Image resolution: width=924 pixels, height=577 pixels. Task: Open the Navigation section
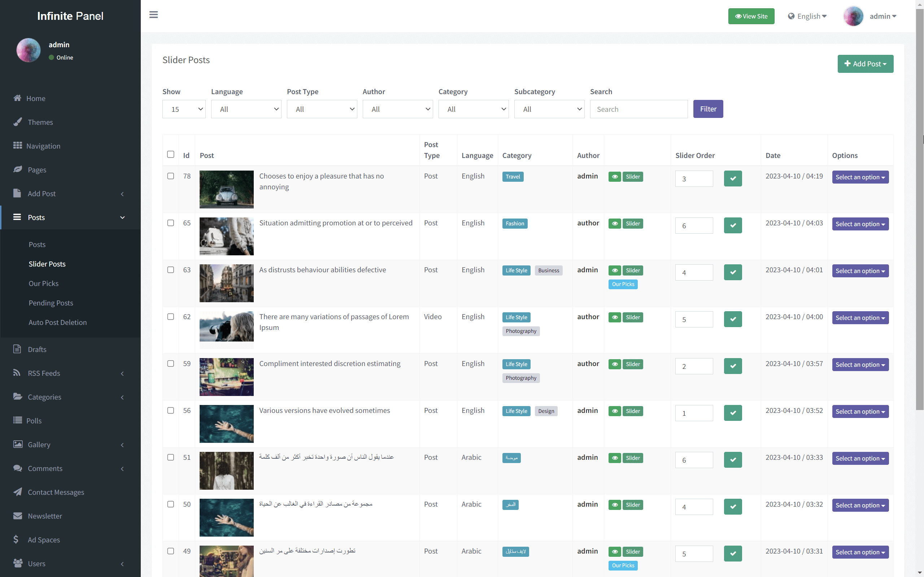[x=43, y=146]
